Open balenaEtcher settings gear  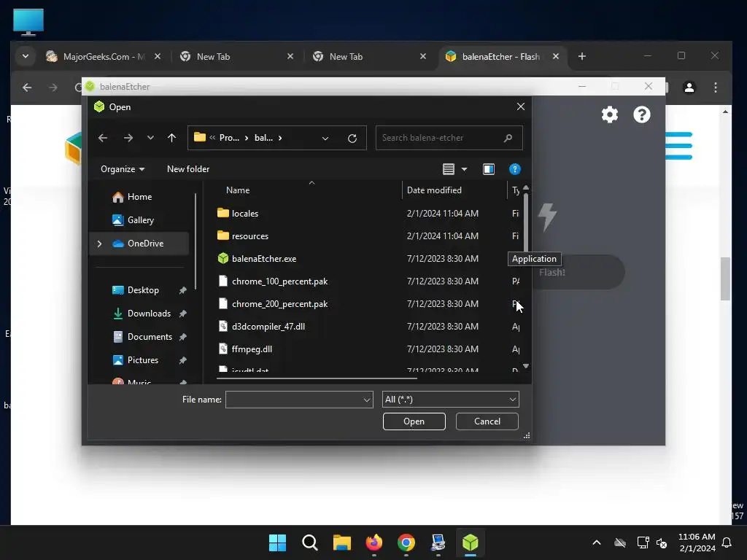pos(609,114)
